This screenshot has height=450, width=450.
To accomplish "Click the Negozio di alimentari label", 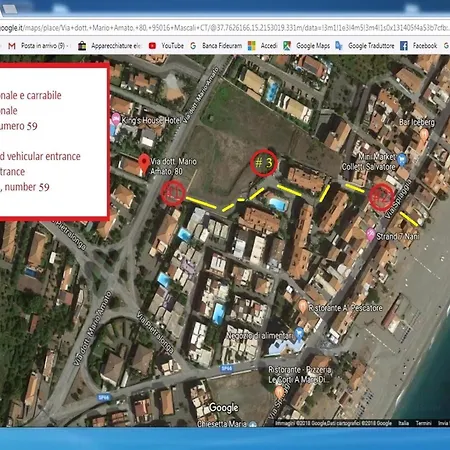I will [260, 335].
